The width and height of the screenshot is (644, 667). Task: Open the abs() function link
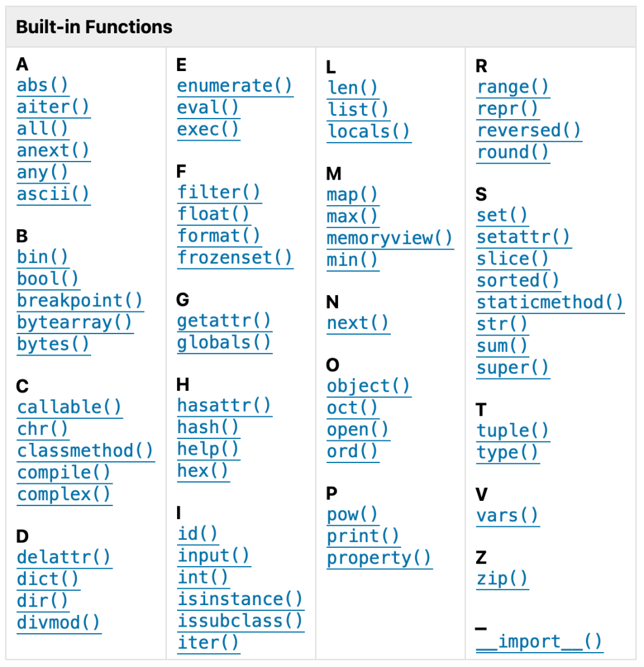(42, 85)
